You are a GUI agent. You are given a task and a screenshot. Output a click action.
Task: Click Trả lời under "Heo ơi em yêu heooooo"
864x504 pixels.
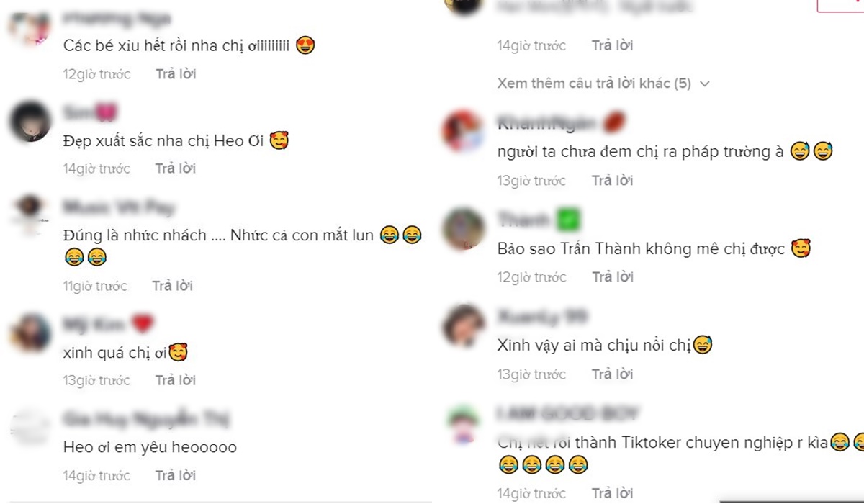[176, 475]
